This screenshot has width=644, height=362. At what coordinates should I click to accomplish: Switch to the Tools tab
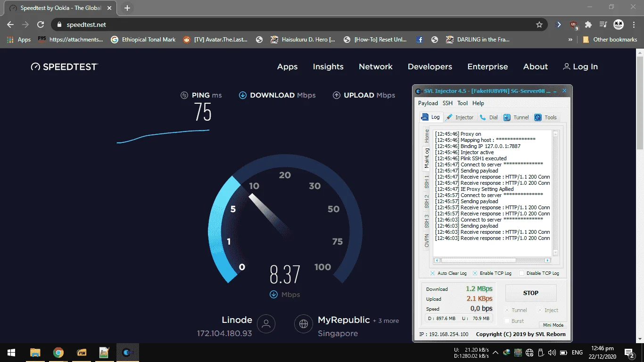click(546, 117)
